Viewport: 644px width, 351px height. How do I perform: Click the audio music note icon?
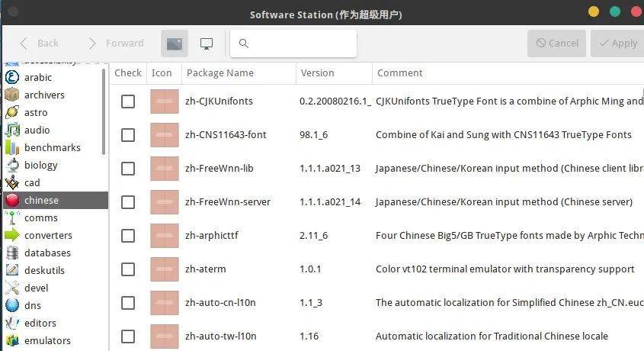pyautogui.click(x=11, y=130)
